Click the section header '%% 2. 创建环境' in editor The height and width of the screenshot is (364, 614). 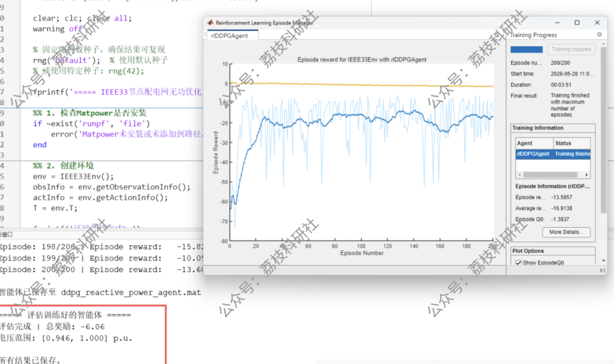(63, 166)
